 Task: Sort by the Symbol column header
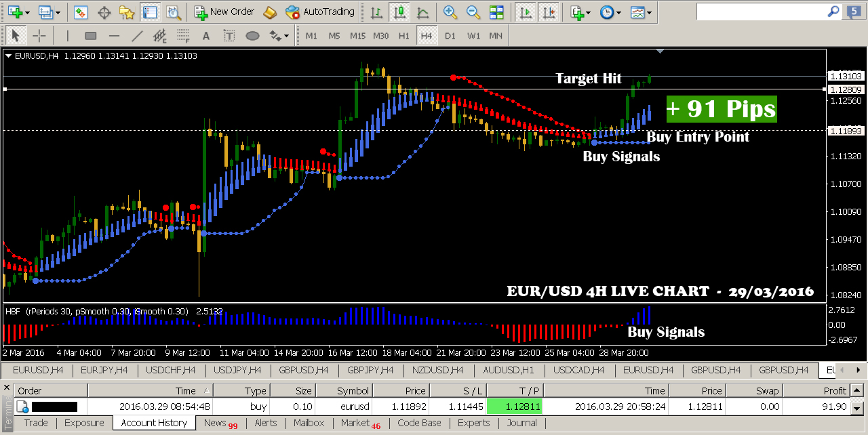pos(344,390)
